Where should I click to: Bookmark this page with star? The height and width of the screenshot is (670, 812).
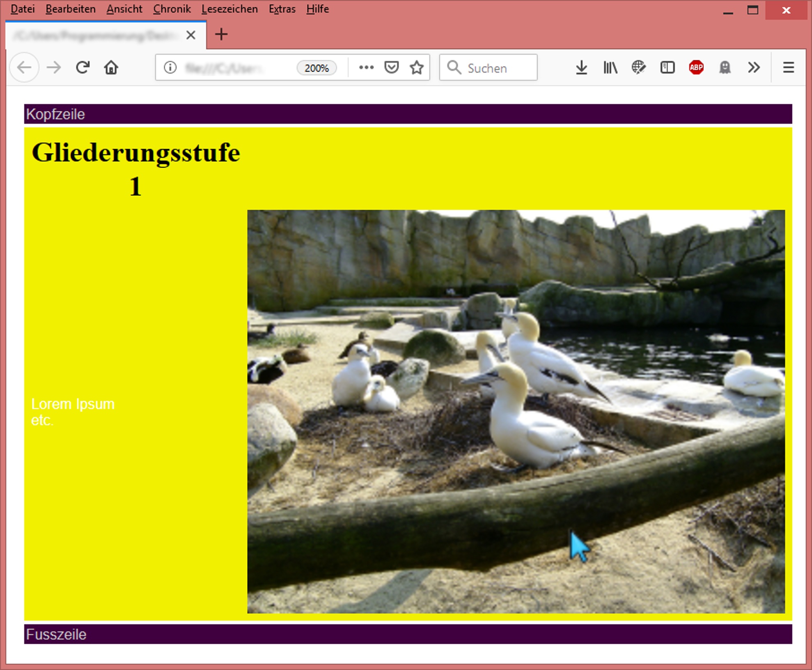tap(417, 67)
